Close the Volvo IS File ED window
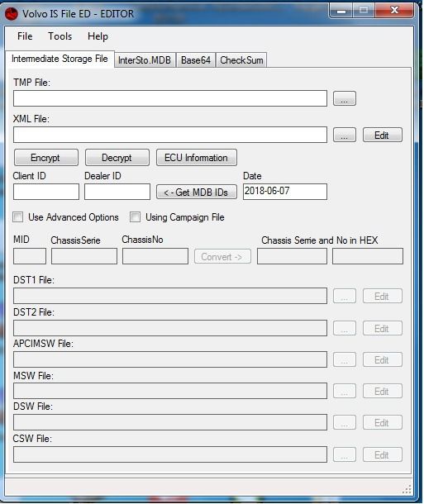Screen dimensions: 424x504 tap(394, 11)
